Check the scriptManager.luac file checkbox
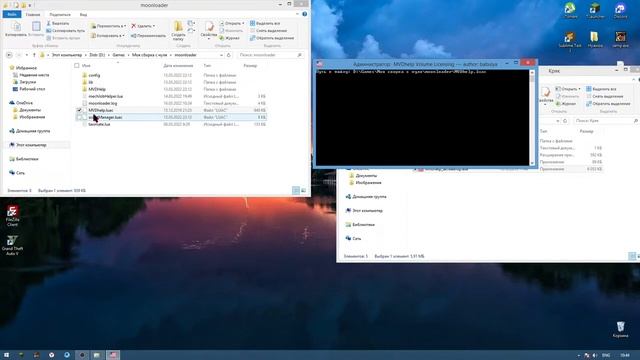The width and height of the screenshot is (640, 360). 79,117
